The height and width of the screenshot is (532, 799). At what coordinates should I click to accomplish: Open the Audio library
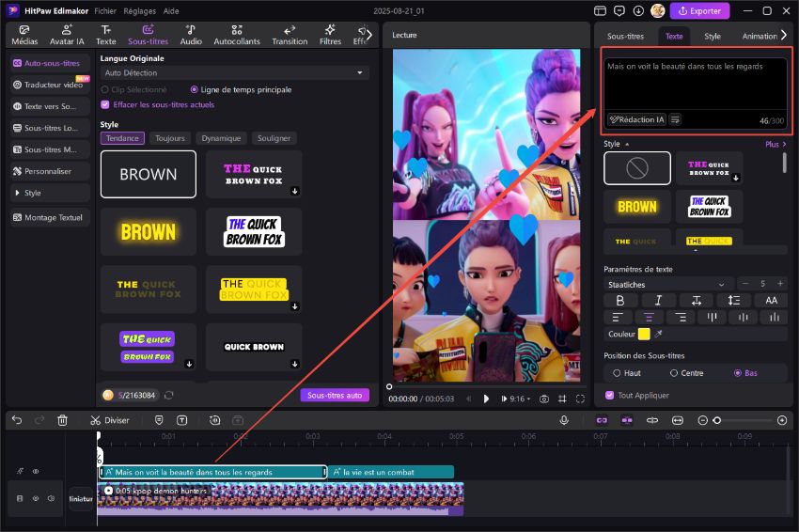191,35
